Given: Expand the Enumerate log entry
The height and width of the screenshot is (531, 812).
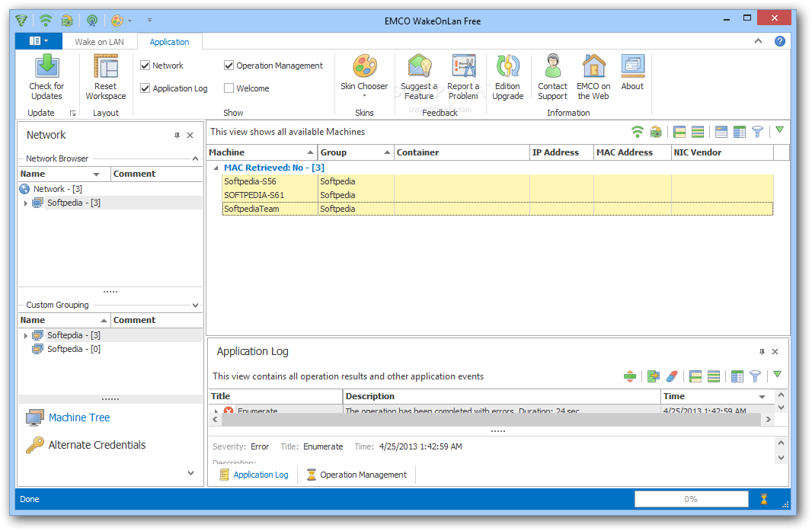Looking at the screenshot, I should (216, 411).
